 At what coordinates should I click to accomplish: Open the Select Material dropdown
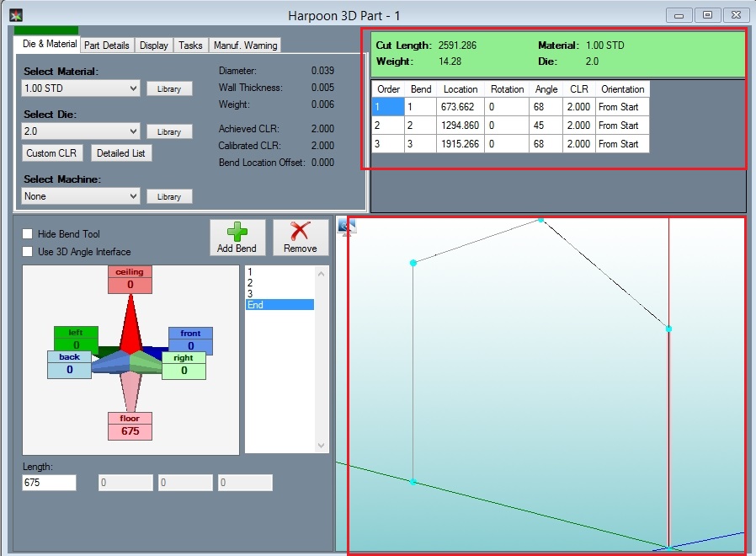click(81, 88)
